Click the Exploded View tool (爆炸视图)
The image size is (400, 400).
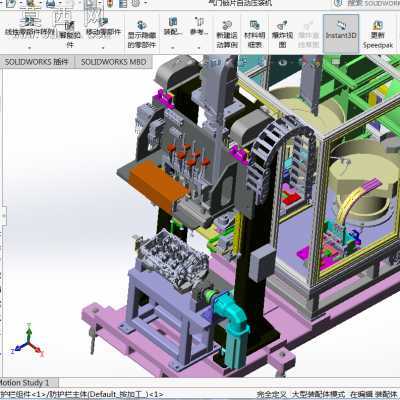click(x=282, y=33)
